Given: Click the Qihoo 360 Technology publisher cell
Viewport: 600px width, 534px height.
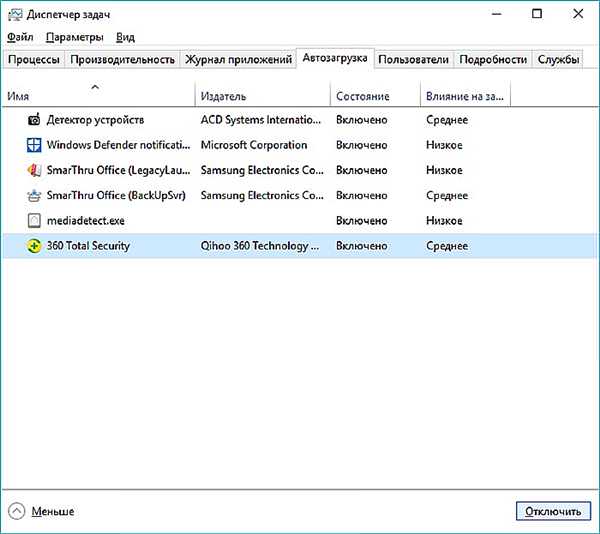Looking at the screenshot, I should pyautogui.click(x=259, y=246).
